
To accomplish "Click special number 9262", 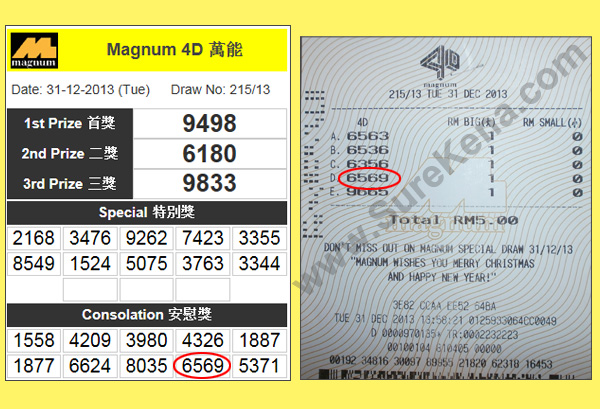I will [x=147, y=238].
